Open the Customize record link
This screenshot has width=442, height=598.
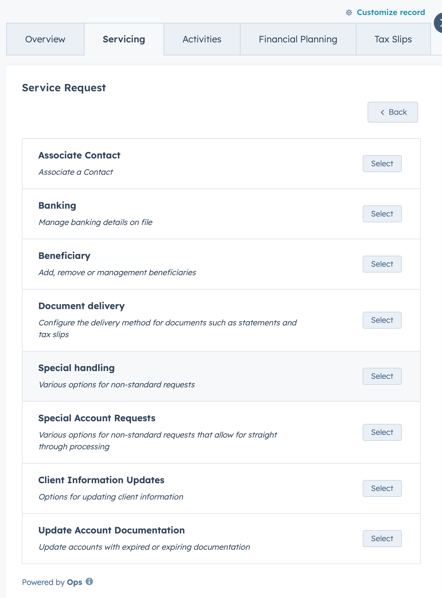pos(391,12)
